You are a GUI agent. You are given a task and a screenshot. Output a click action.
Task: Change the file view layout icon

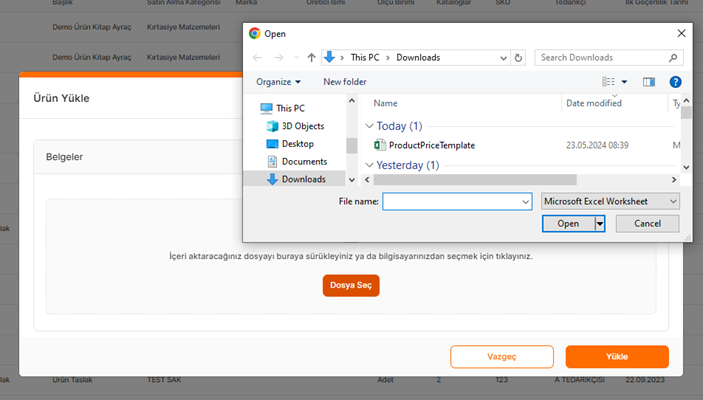(608, 82)
